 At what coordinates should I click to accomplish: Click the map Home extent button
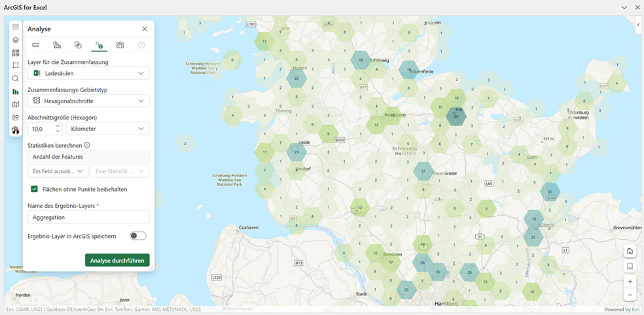click(630, 251)
